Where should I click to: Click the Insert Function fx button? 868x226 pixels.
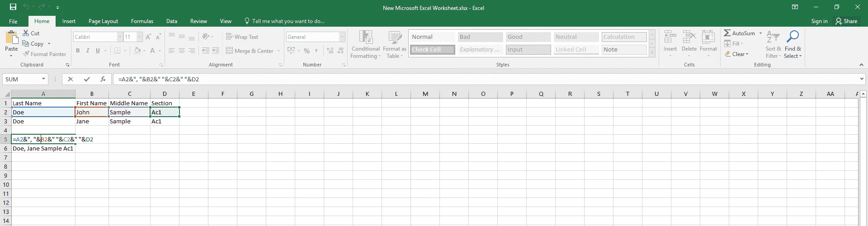click(x=103, y=79)
